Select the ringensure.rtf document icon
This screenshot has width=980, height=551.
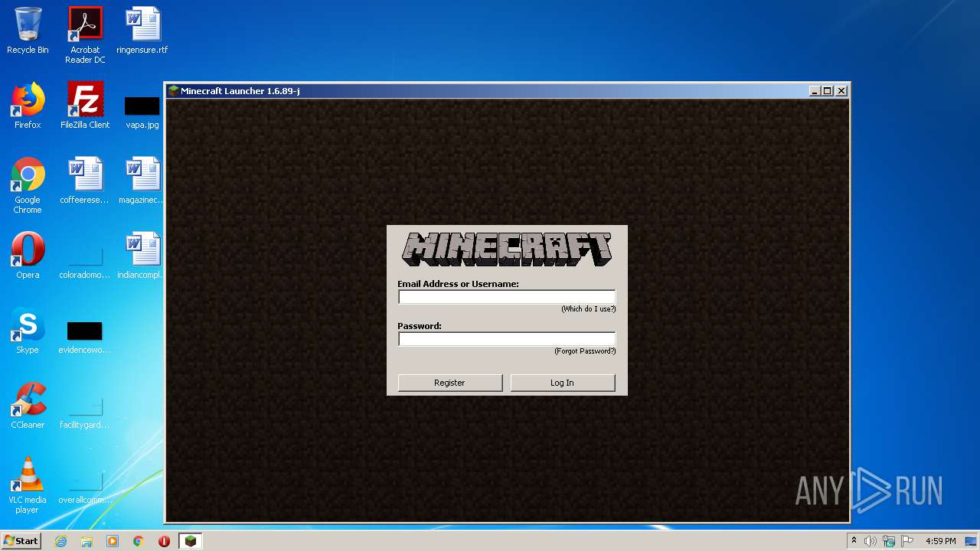142,31
